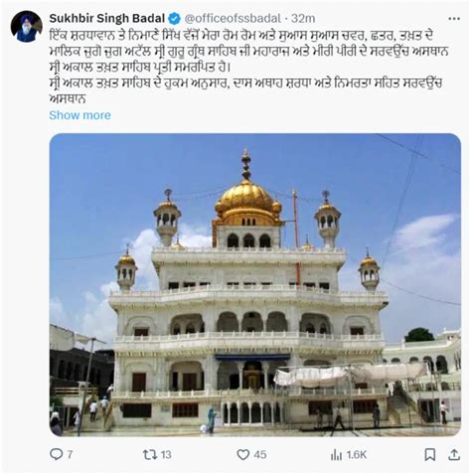The image size is (471, 476).
Task: Expand tweet text with Show more
Action: point(79,115)
